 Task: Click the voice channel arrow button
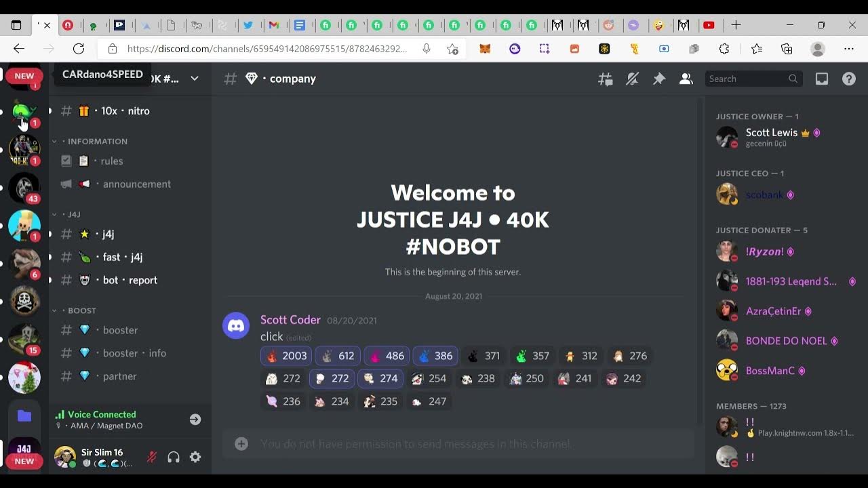[195, 420]
